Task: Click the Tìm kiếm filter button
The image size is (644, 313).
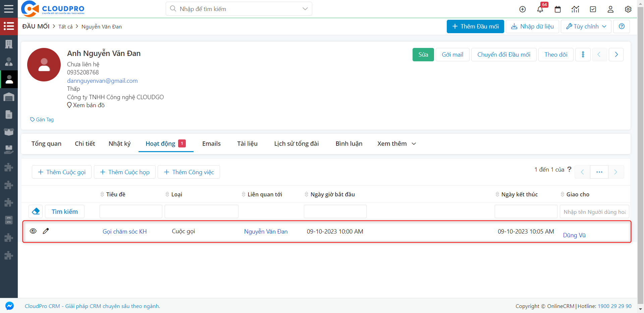Action: [x=65, y=211]
